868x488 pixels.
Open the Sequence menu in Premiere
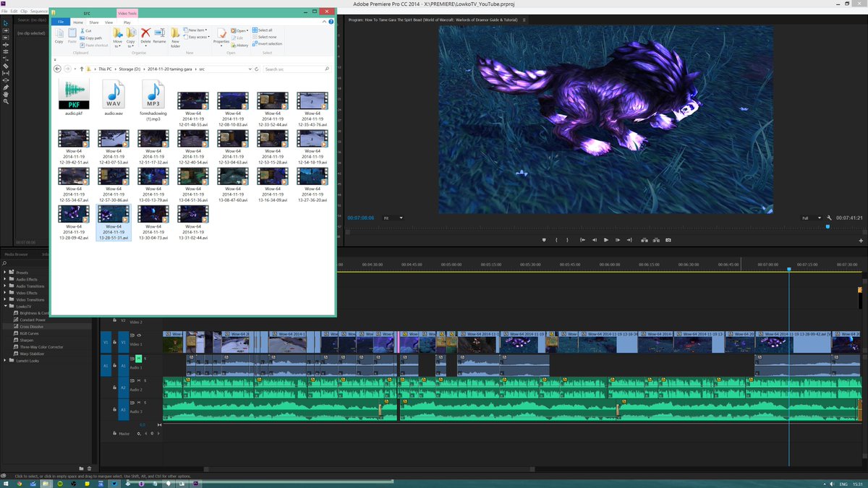[x=38, y=12]
